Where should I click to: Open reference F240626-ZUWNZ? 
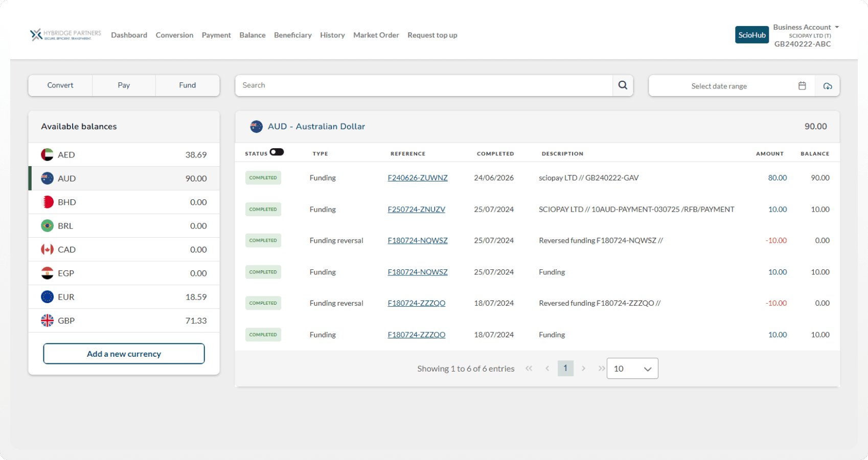[x=418, y=178]
